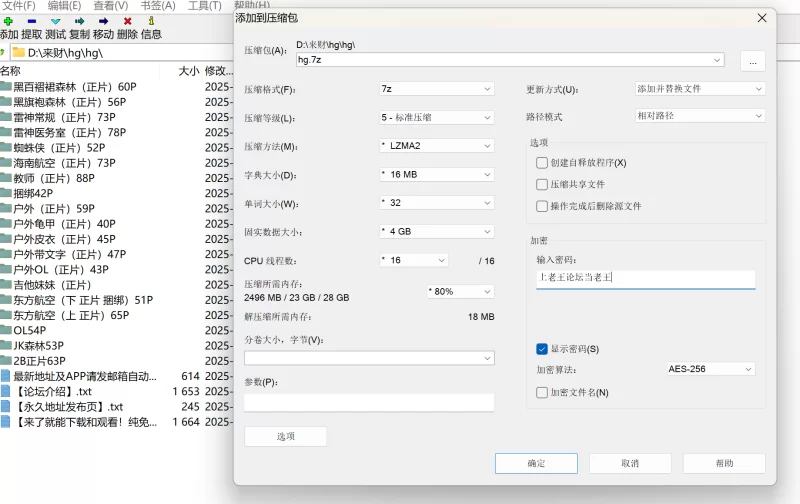Click the green plus Add icon
Screen dimensions: 800x504
click(x=8, y=21)
